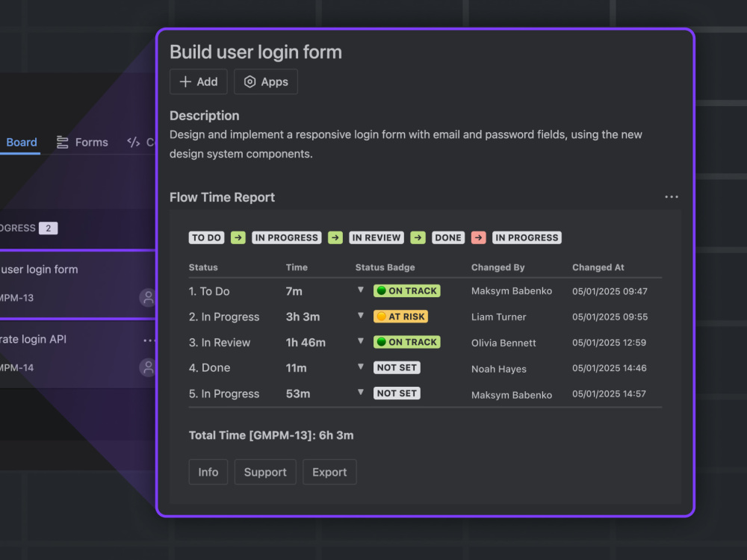Open the 'rate login API' board card
This screenshot has height=560, width=747.
pyautogui.click(x=78, y=354)
